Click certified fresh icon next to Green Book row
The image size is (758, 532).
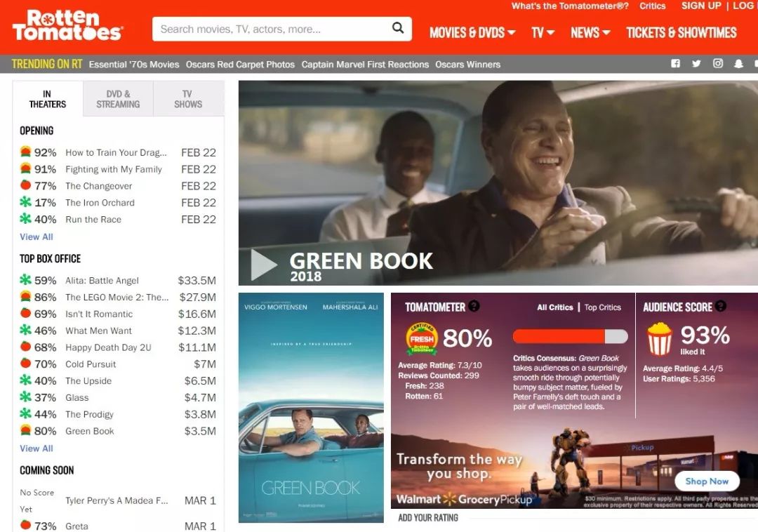coord(26,430)
